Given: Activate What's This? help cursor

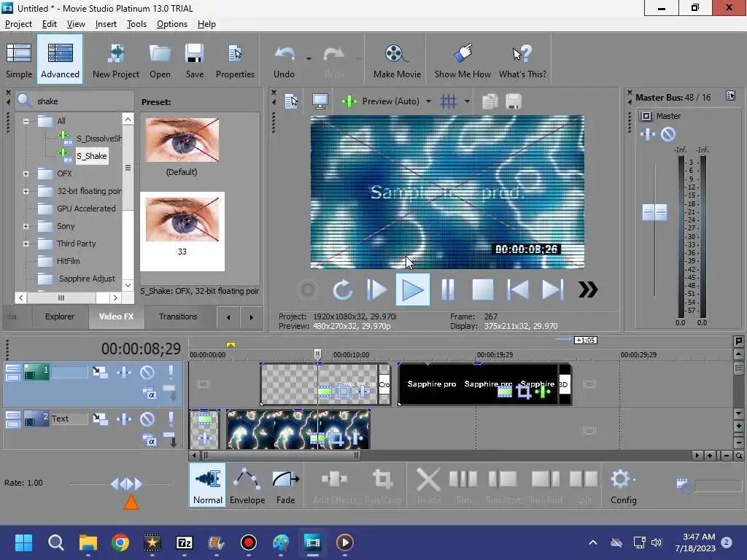Looking at the screenshot, I should [x=522, y=60].
